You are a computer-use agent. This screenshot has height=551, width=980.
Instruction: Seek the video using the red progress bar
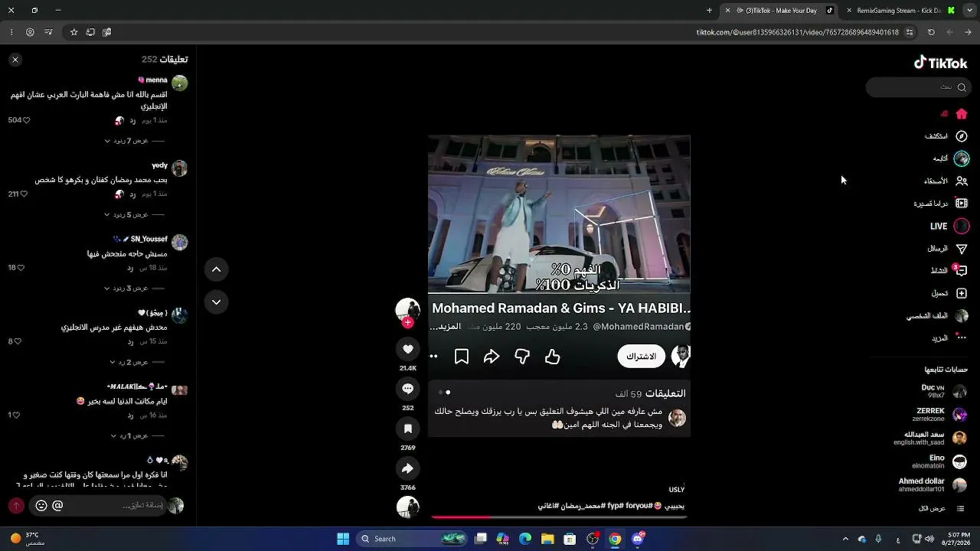[559, 517]
